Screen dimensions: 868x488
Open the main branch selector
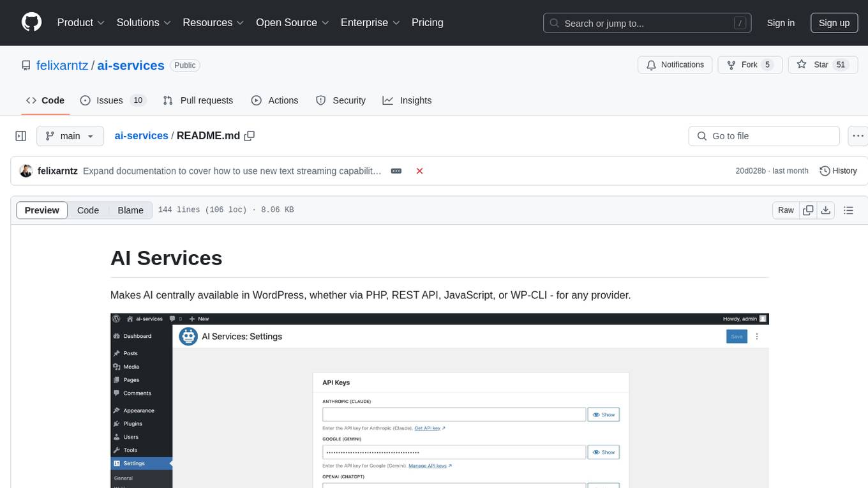pyautogui.click(x=70, y=136)
